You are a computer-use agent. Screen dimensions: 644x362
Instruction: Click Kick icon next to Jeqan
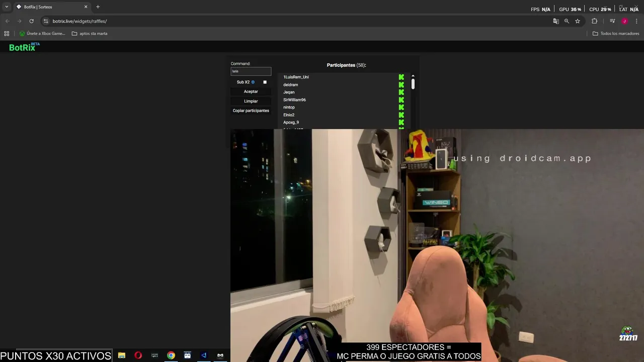pyautogui.click(x=401, y=92)
